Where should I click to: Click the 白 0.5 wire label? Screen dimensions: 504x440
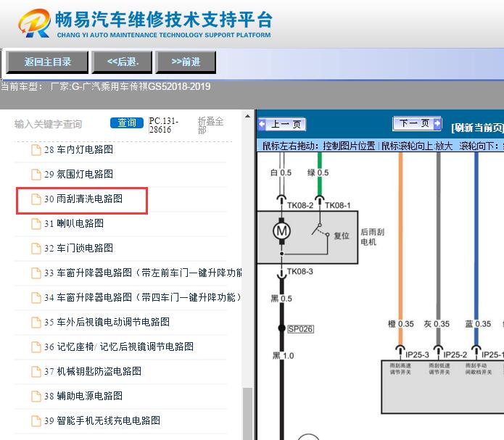[x=281, y=173]
